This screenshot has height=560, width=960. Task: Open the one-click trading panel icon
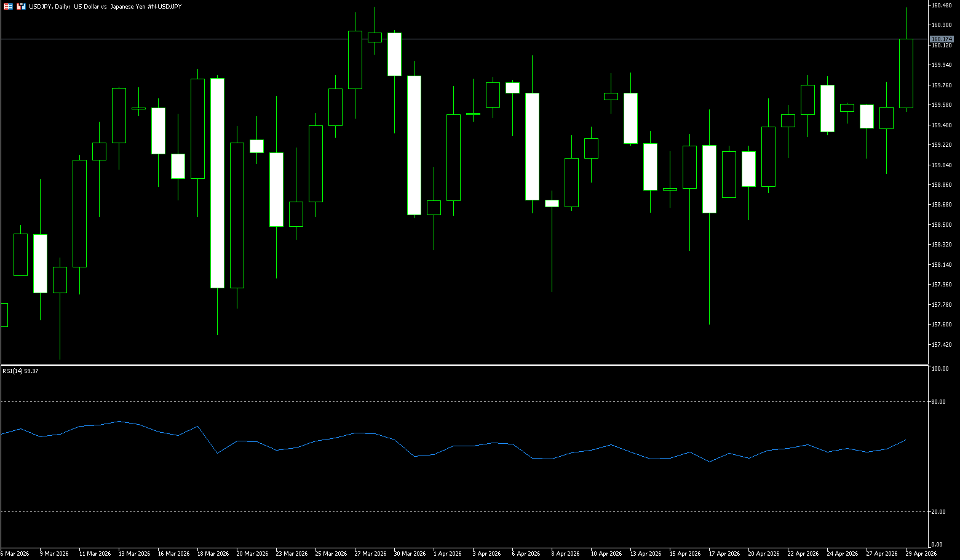point(8,6)
